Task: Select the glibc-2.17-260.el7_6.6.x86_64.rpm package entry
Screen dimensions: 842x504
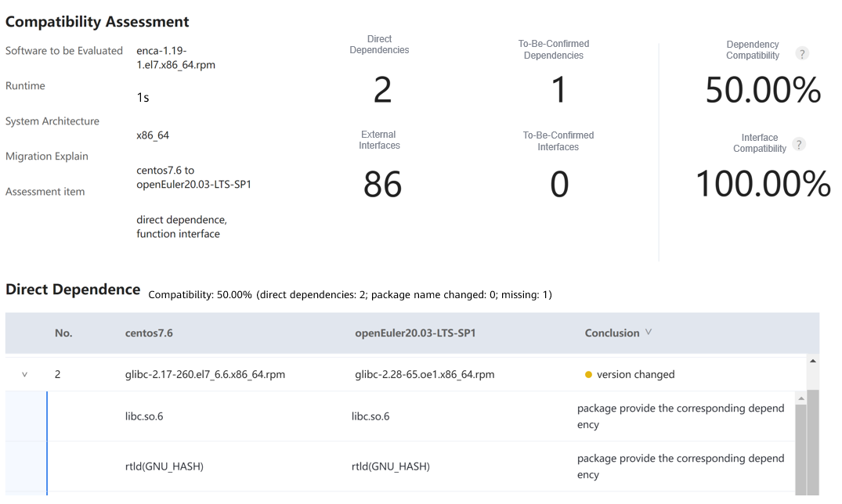Action: pyautogui.click(x=200, y=375)
